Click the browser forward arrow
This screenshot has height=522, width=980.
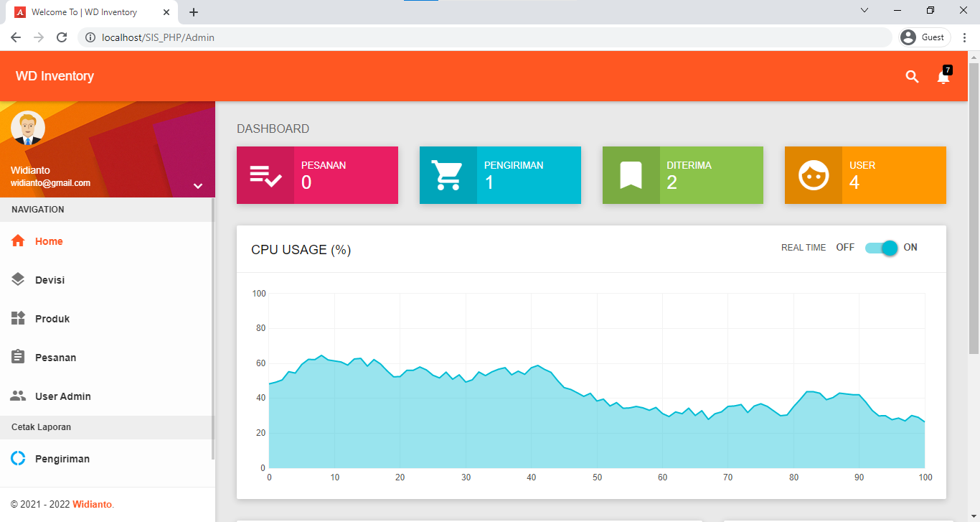click(x=39, y=37)
